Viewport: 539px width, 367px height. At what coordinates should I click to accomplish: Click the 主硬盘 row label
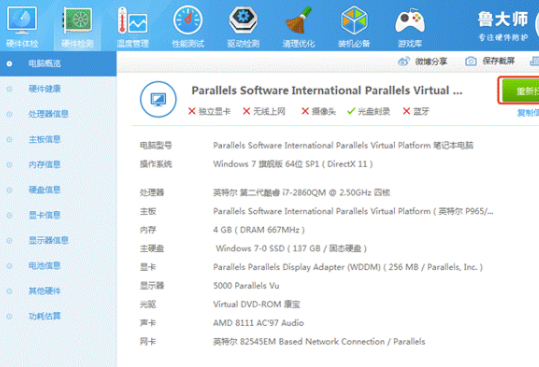click(152, 248)
